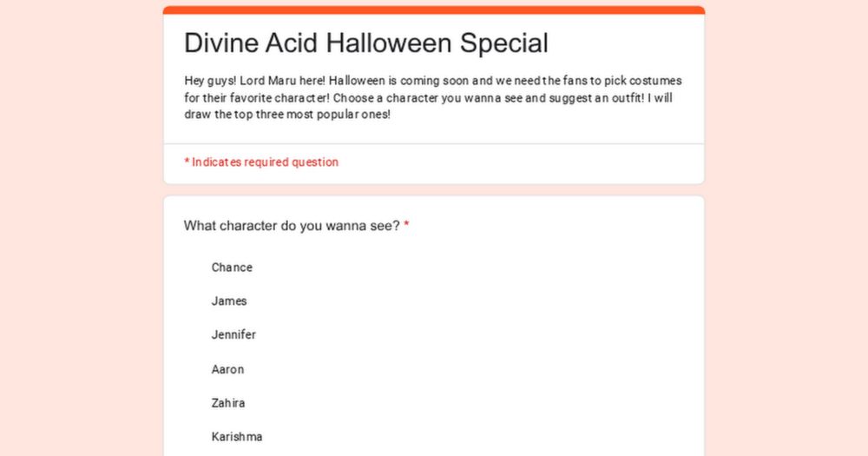Click the word Special in the form title
Screen dimensions: 868x456
click(x=503, y=43)
